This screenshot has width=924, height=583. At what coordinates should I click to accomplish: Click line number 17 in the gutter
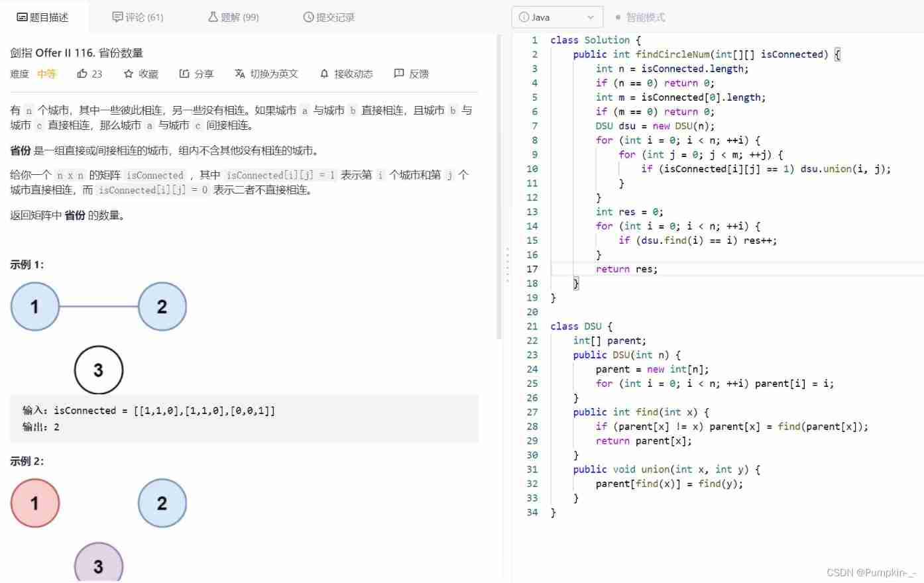pos(532,269)
